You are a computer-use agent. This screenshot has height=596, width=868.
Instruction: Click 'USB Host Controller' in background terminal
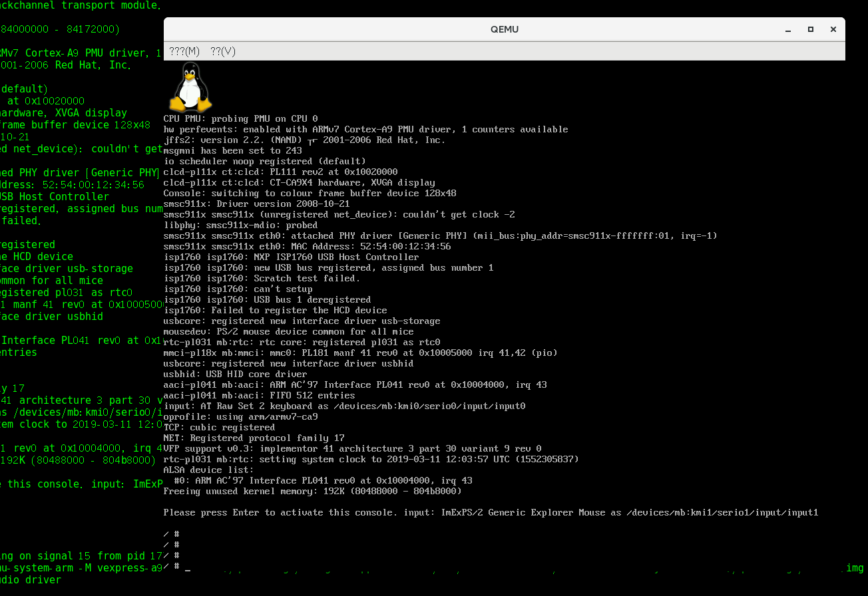click(x=55, y=197)
